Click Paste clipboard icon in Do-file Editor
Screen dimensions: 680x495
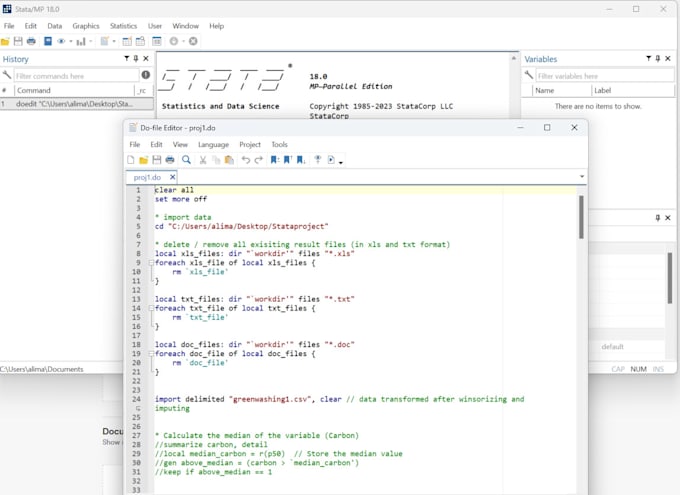click(229, 160)
